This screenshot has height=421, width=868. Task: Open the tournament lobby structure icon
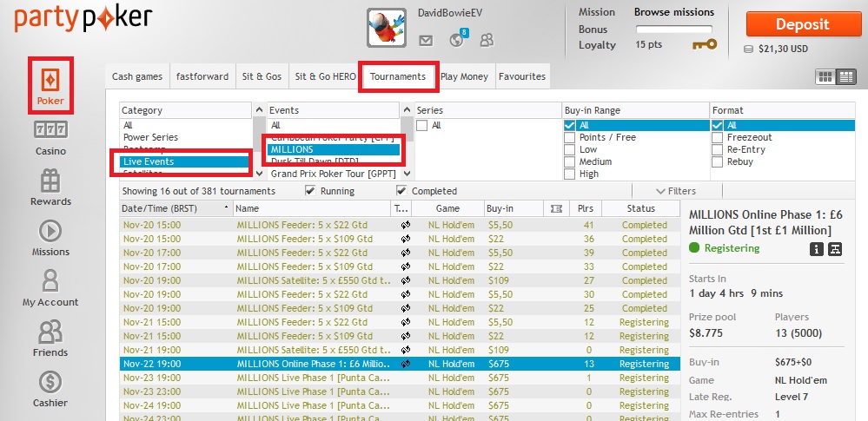[x=835, y=249]
